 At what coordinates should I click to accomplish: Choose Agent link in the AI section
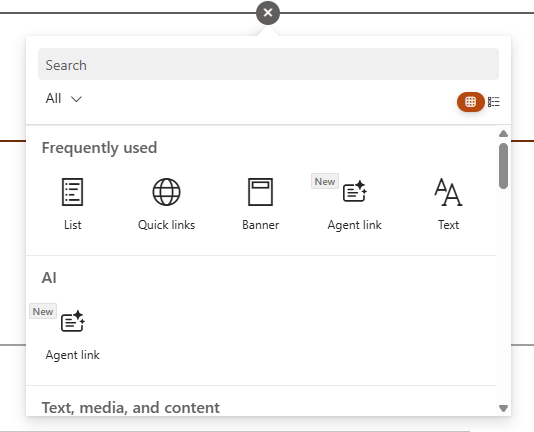click(x=73, y=334)
